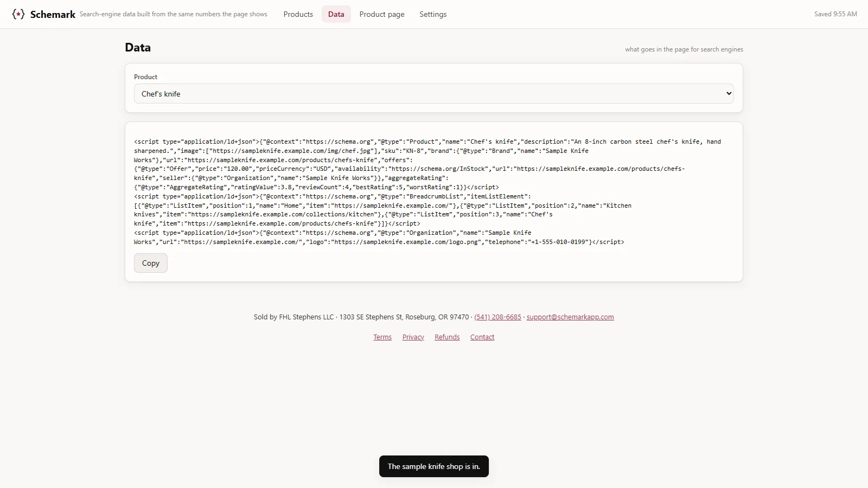Screen dimensions: 868x488
Task: Open the Contact footer link
Action: 482,337
